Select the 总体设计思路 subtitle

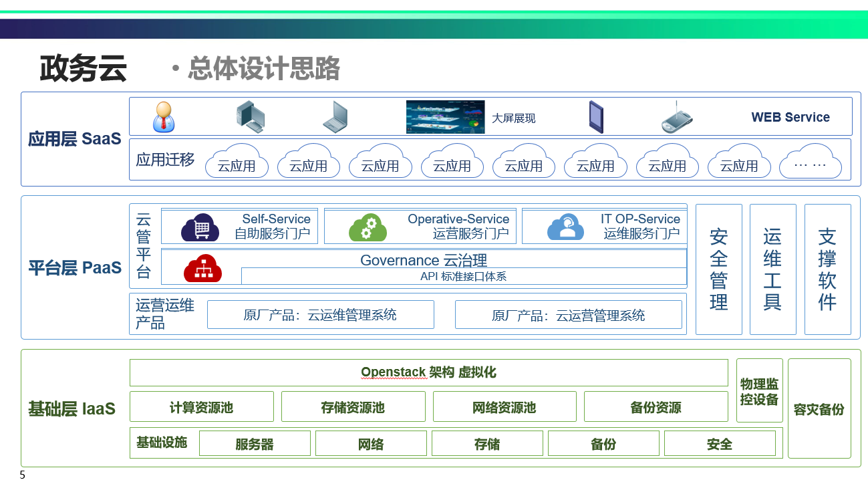264,69
